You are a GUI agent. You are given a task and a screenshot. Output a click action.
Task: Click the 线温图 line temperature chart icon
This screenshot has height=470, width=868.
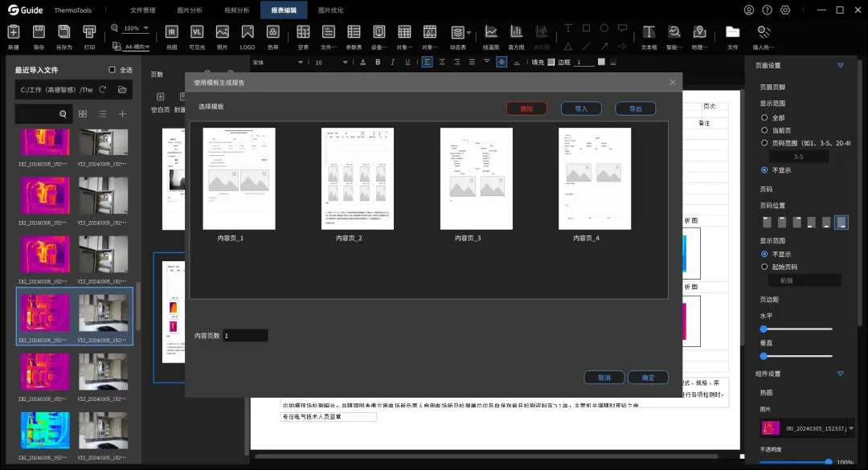click(x=490, y=36)
